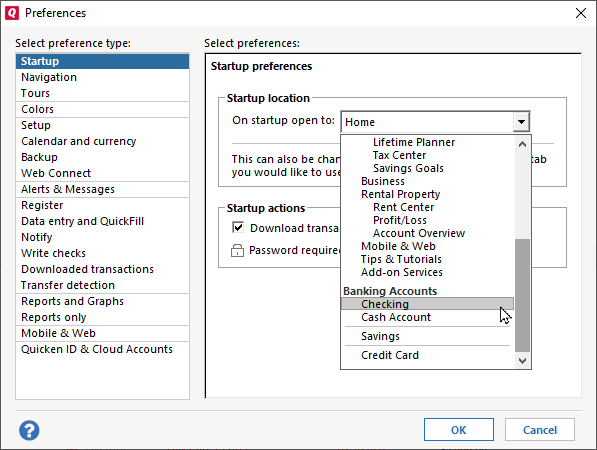Viewport: 597px width, 450px height.
Task: Pick Rent Center from the list
Action: [403, 207]
